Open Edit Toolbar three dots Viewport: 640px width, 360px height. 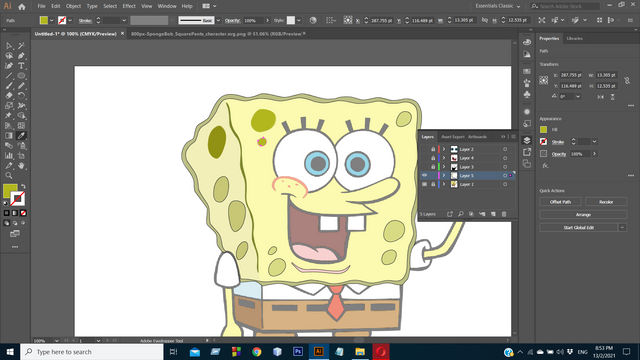coord(15,247)
